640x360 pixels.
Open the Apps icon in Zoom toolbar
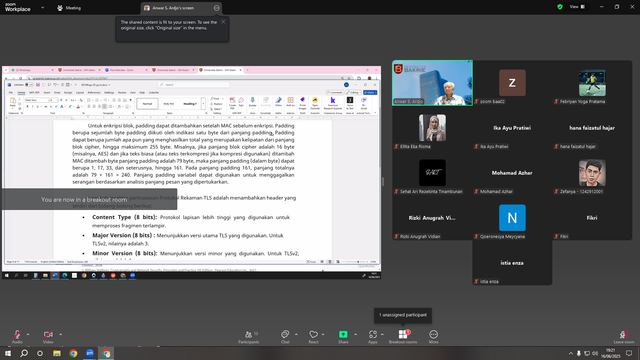point(373,334)
